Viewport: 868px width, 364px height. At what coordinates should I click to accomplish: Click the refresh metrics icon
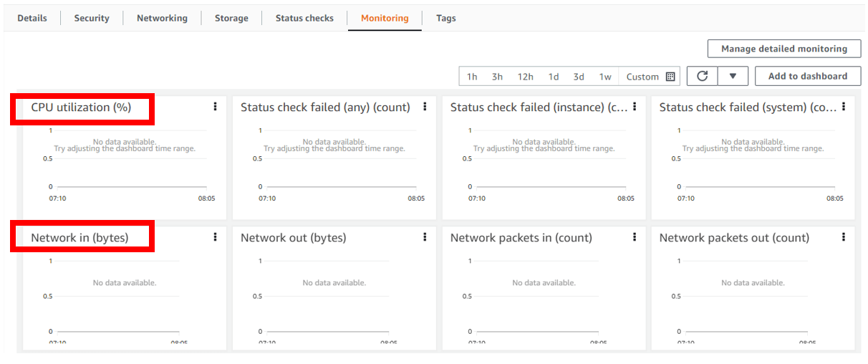(x=703, y=76)
